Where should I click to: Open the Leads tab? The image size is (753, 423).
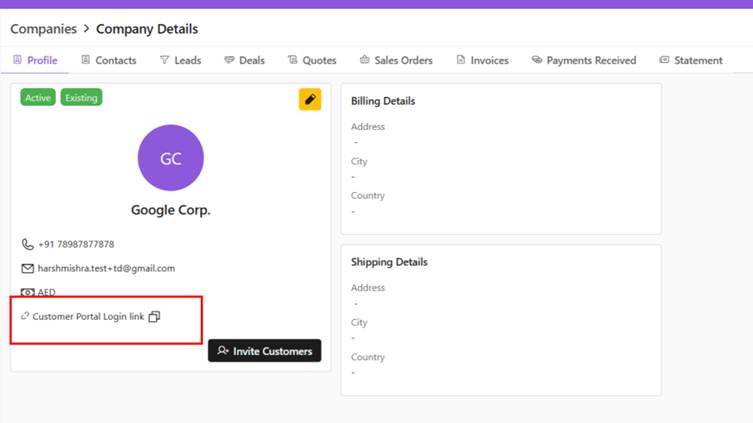[x=180, y=60]
